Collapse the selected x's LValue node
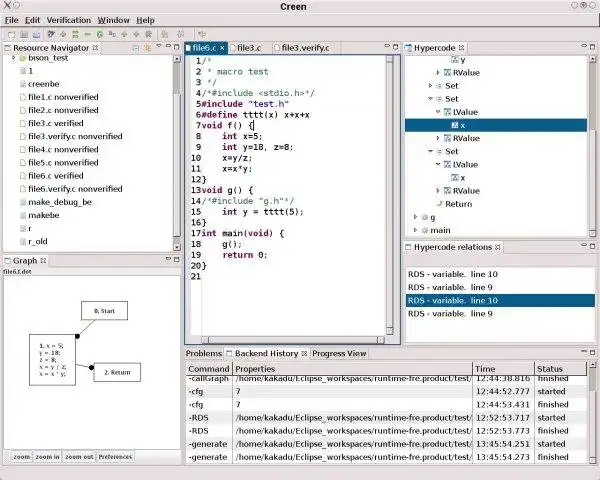 click(438, 112)
